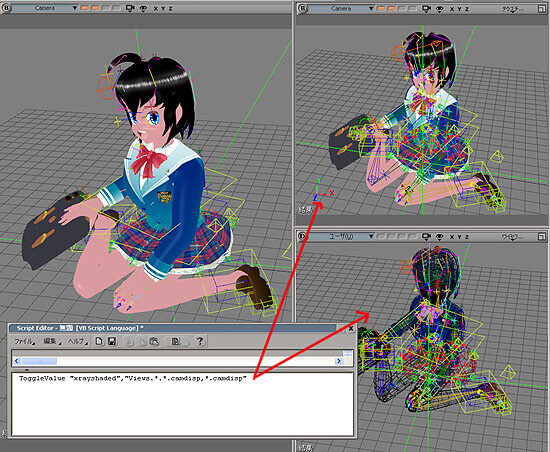Click New script icon in Script Editor

pyautogui.click(x=99, y=341)
